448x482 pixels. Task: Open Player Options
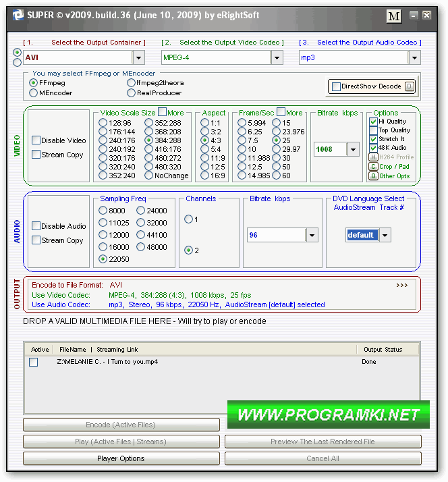[x=121, y=459]
